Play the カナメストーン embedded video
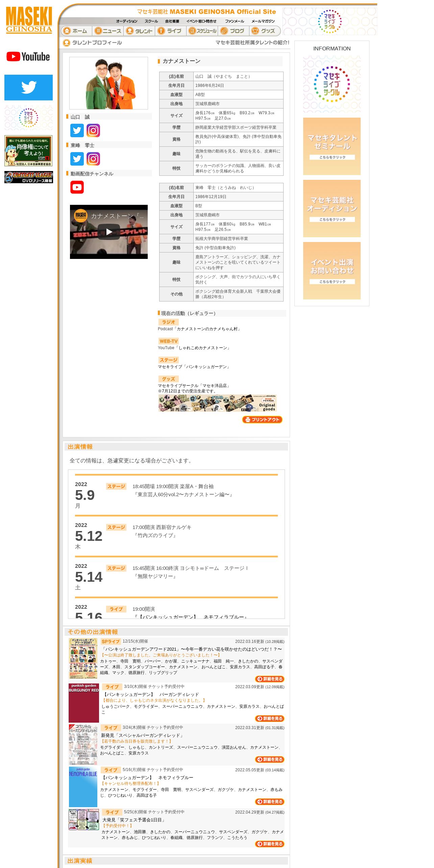 109,232
